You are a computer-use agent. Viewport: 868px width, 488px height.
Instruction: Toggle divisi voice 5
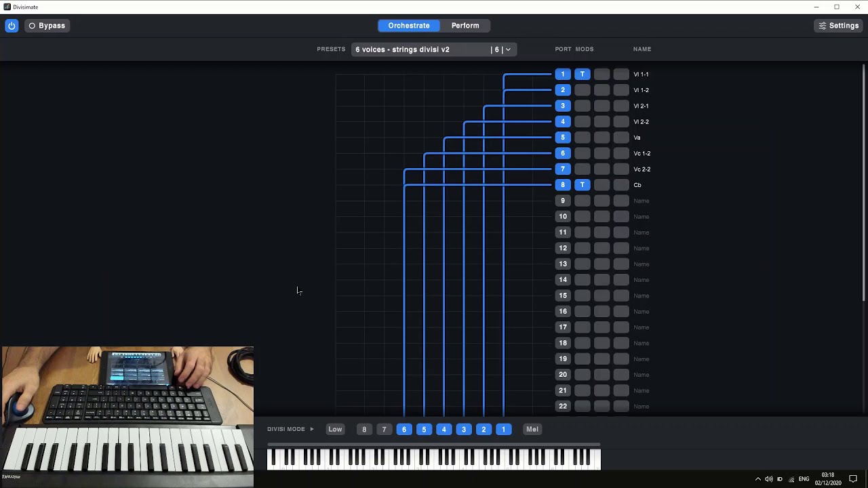tap(424, 429)
